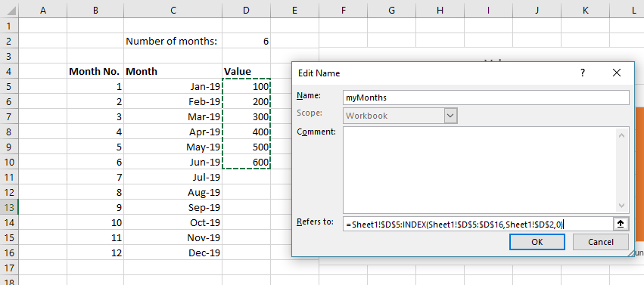Select the Month header cell
This screenshot has width=644, height=285.
point(173,71)
